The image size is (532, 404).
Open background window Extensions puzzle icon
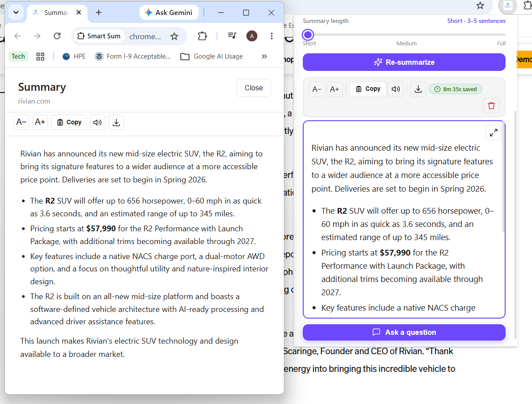[527, 5]
